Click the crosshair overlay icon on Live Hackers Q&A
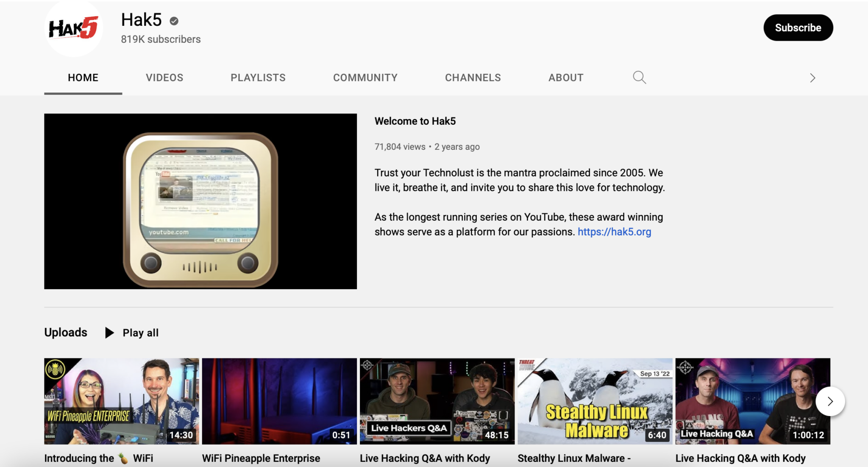The height and width of the screenshot is (467, 868). pos(367,365)
